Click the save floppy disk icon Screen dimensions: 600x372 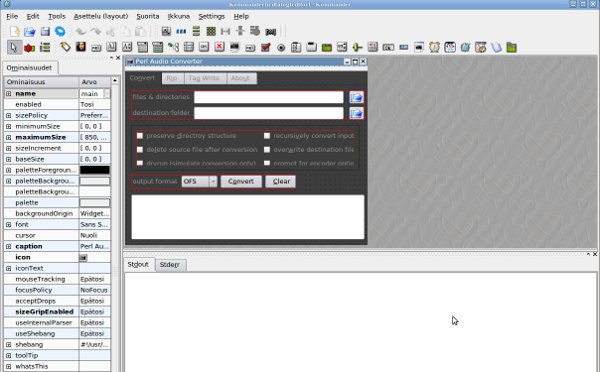[45, 31]
